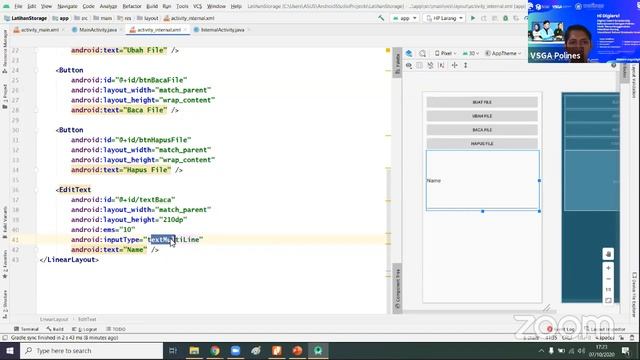Click the Windows Start button

(x=10, y=351)
